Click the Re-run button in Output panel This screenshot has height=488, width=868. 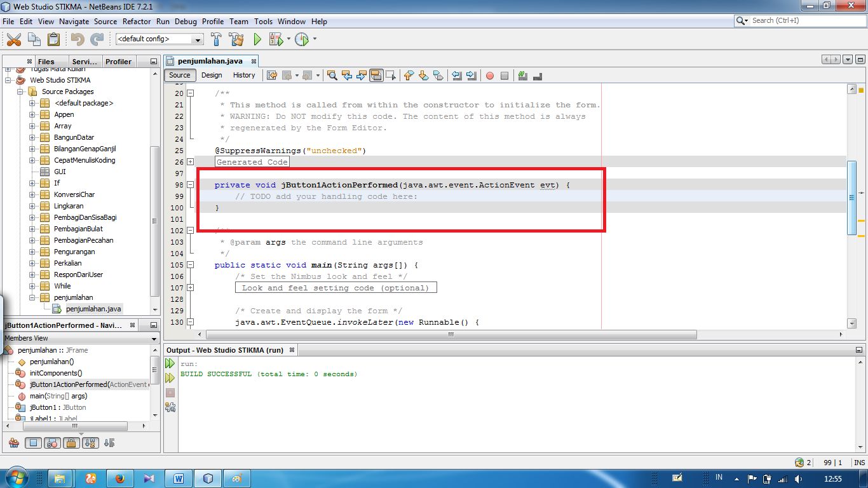170,363
